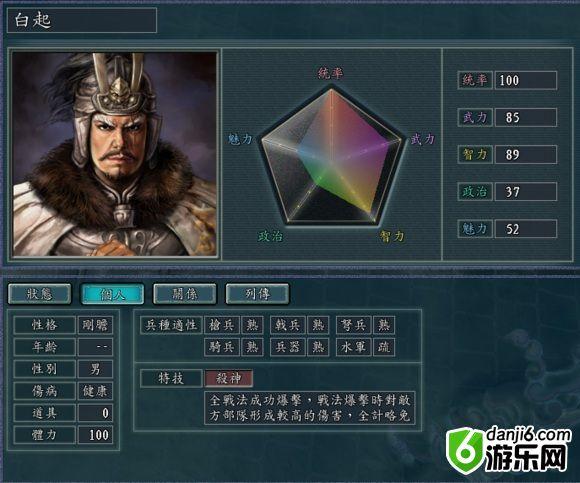The image size is (580, 483).
Task: Click the 智力 stat label box
Action: point(475,155)
